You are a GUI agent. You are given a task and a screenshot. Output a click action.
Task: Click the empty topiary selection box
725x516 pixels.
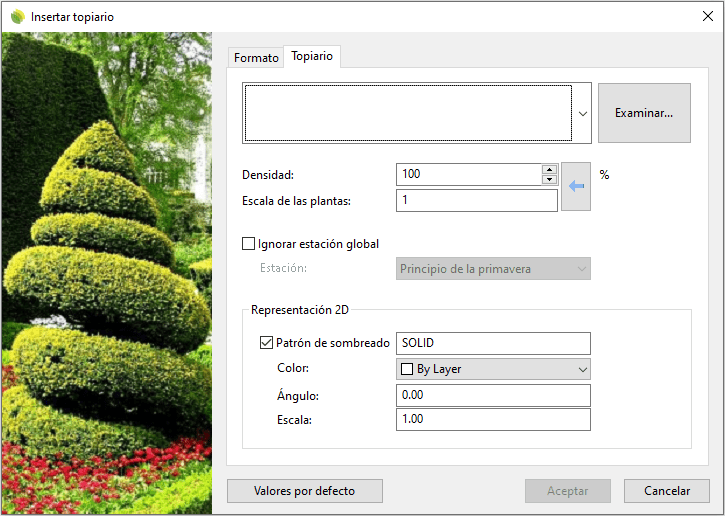click(x=408, y=113)
